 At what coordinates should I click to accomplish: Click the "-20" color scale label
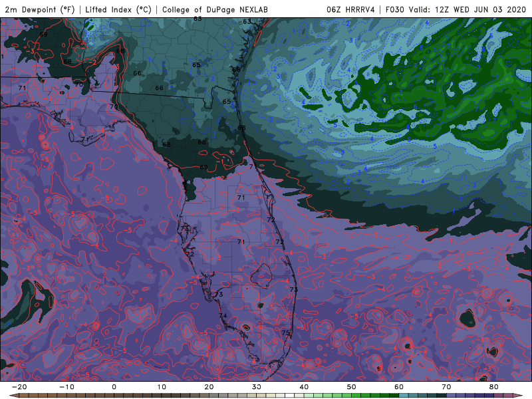(x=19, y=387)
